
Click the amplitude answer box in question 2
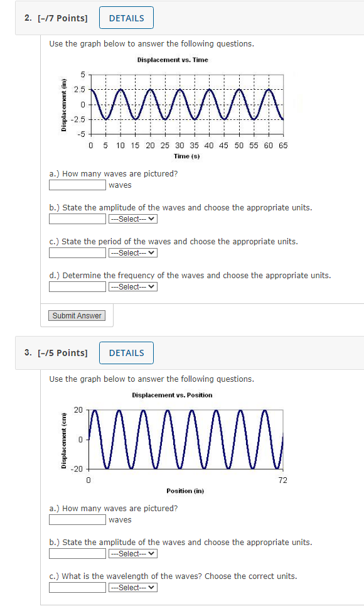(x=77, y=219)
